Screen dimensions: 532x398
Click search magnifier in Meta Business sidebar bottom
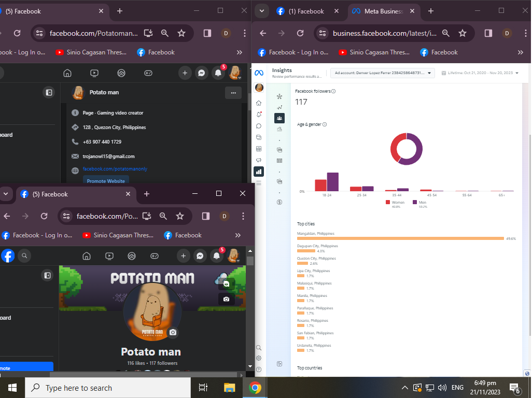coord(259,348)
